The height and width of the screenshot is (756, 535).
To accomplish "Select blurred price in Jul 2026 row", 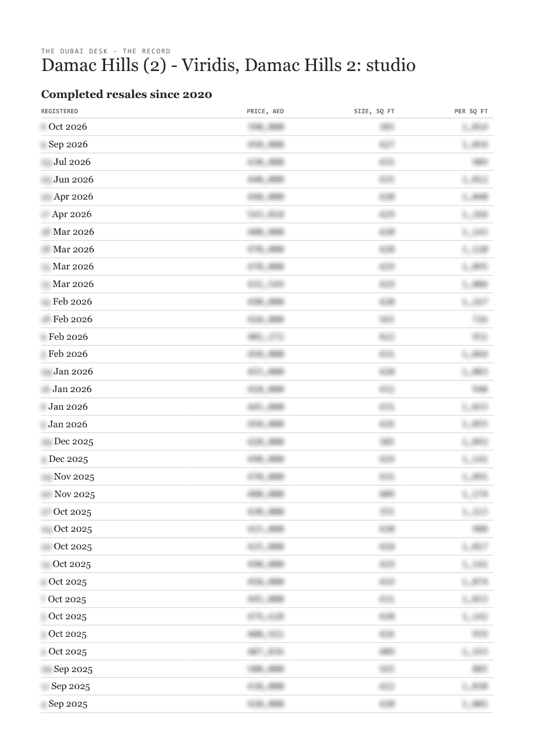I will click(x=265, y=162).
